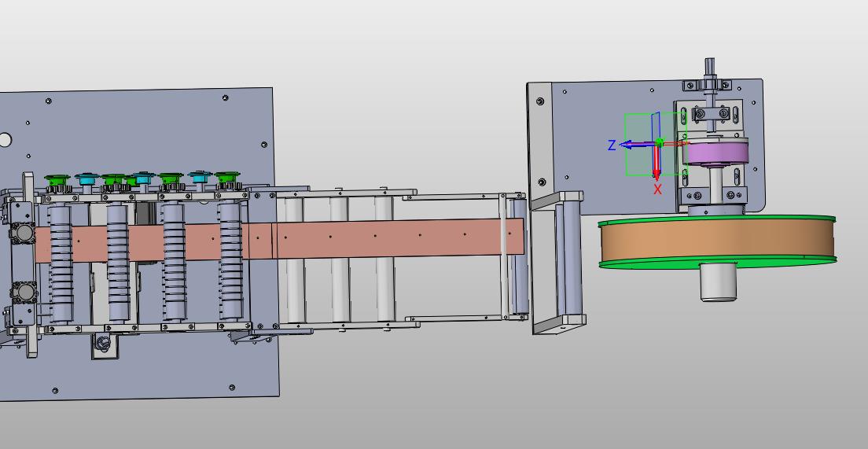Click the translucent green plane handle of the triad

coord(639,160)
